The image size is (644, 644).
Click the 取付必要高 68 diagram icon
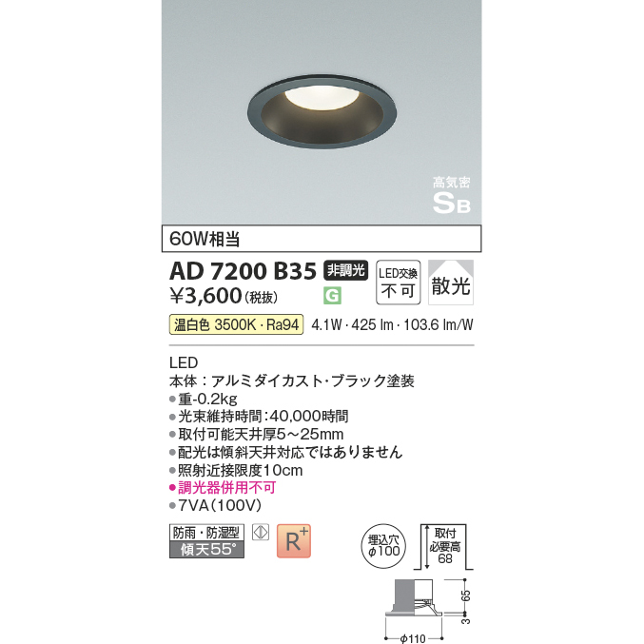(443, 547)
